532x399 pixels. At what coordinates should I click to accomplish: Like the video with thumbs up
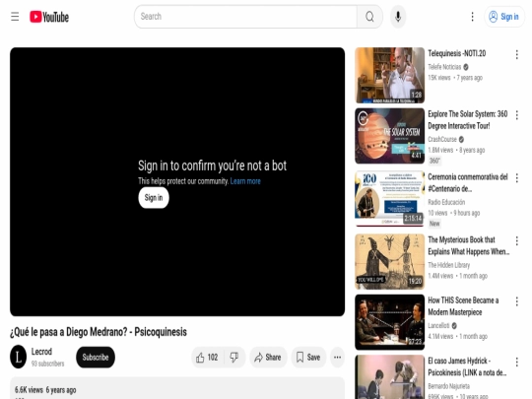point(207,358)
